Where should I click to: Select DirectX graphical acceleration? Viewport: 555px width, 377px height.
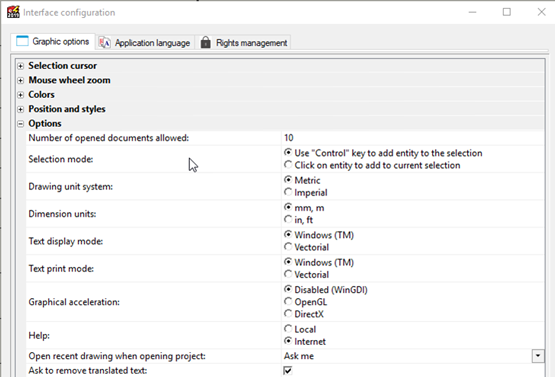click(x=288, y=314)
